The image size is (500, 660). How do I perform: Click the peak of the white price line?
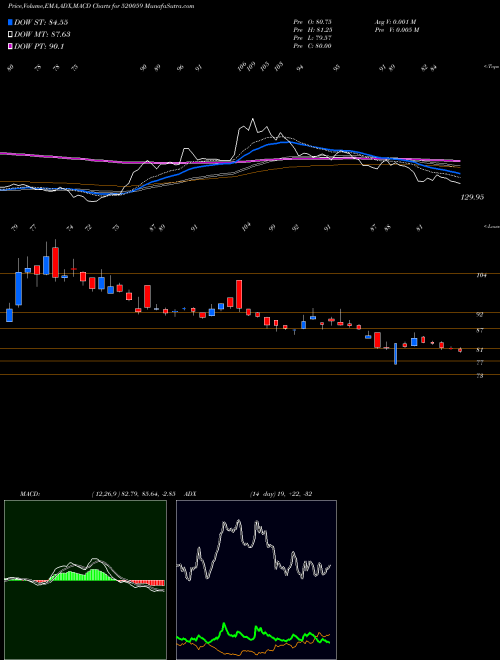tap(253, 119)
